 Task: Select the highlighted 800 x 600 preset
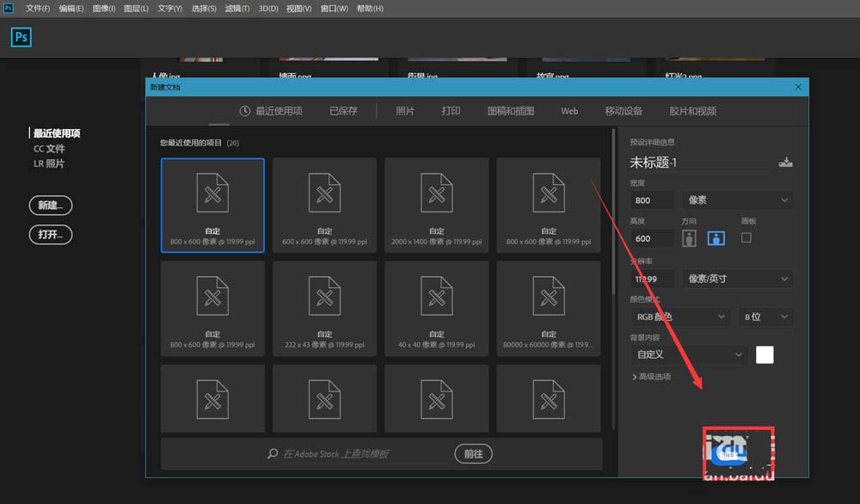point(212,205)
